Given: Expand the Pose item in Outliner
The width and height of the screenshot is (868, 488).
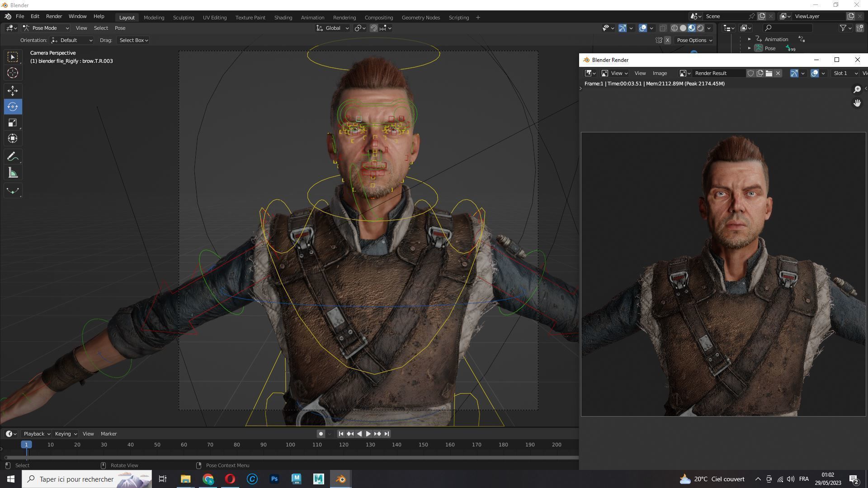Looking at the screenshot, I should [x=749, y=48].
